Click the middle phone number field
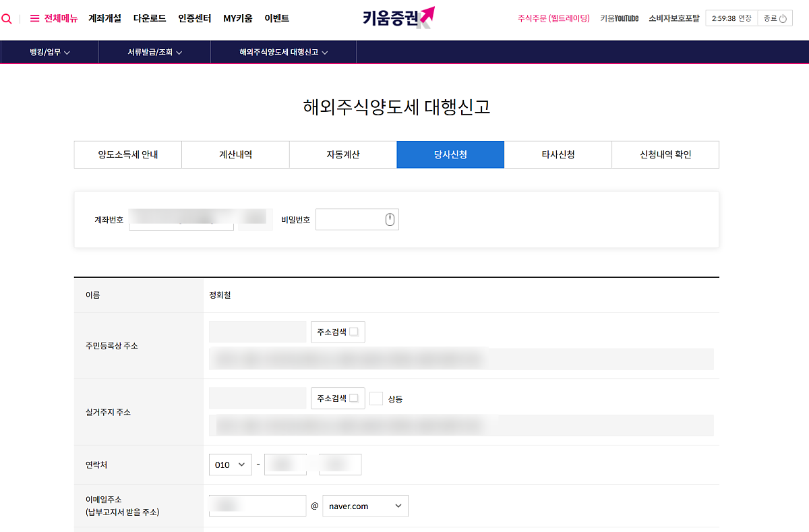Image resolution: width=809 pixels, height=532 pixels. pyautogui.click(x=286, y=465)
